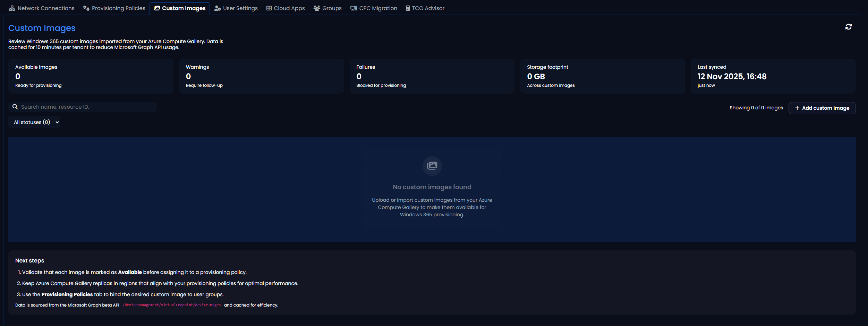
Task: Click the CPC Migration monitor icon
Action: [354, 8]
